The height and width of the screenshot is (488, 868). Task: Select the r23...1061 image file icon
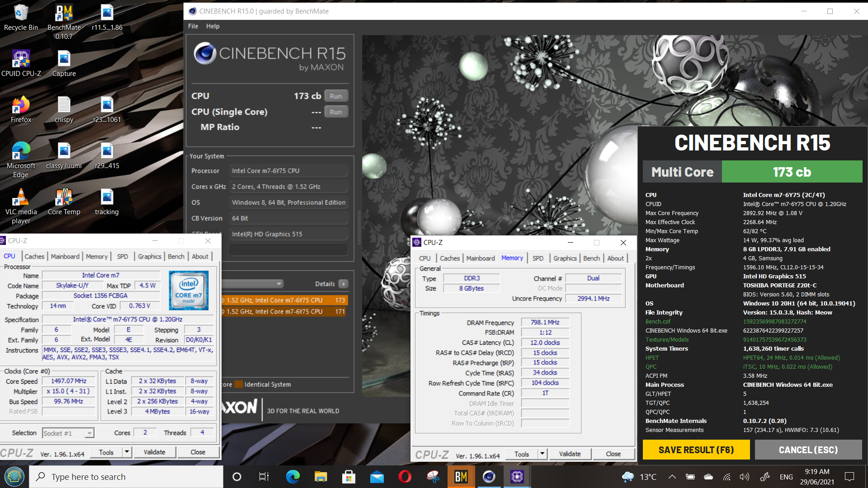click(107, 110)
